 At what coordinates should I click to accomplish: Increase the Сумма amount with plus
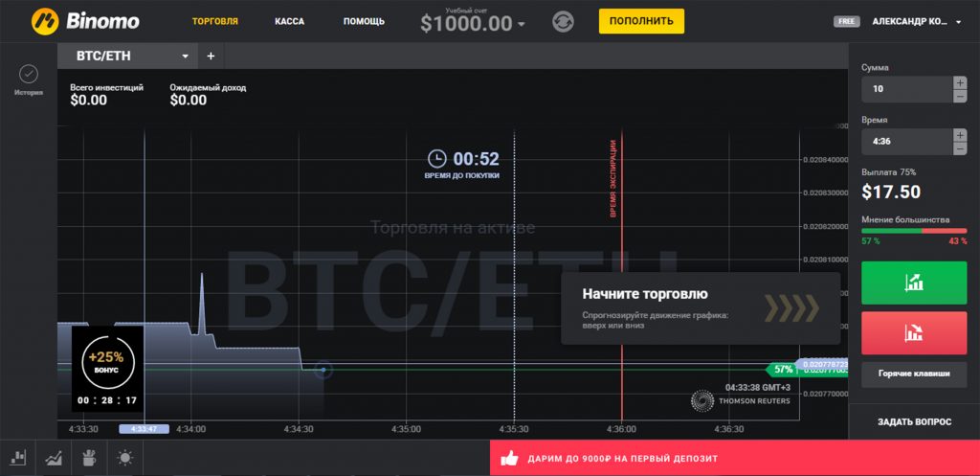point(960,82)
